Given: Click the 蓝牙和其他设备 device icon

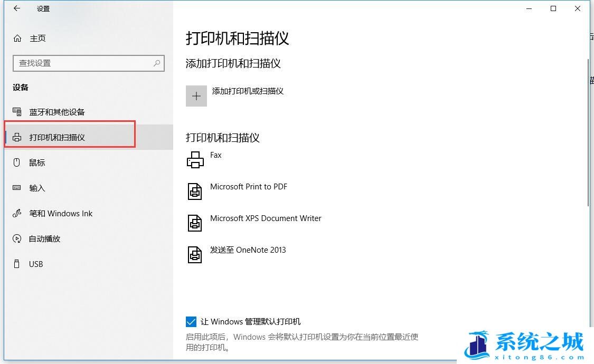Looking at the screenshot, I should pyautogui.click(x=17, y=112).
